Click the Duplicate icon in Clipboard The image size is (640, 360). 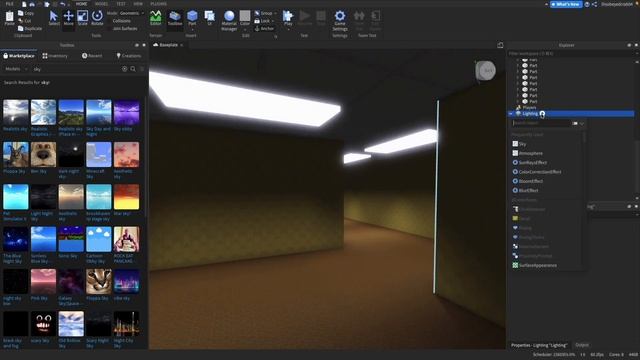coord(21,29)
